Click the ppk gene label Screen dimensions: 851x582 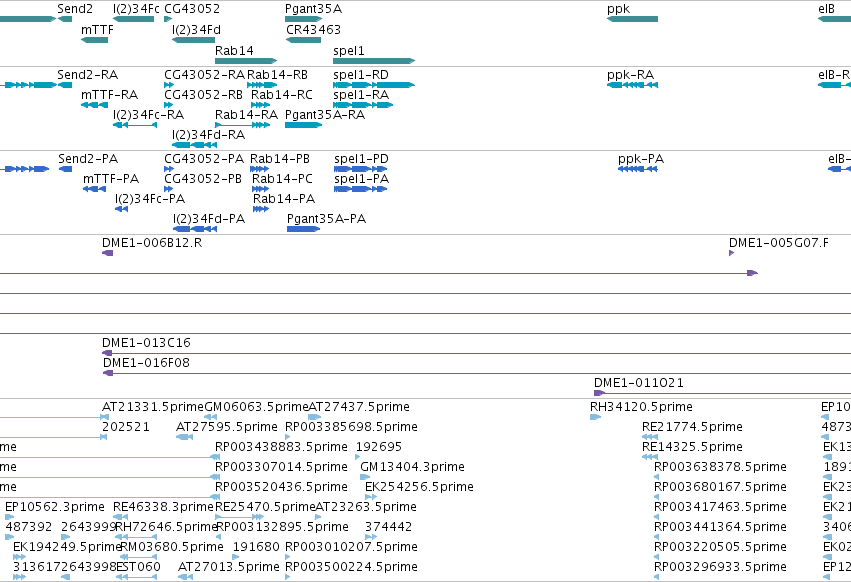[x=619, y=9]
